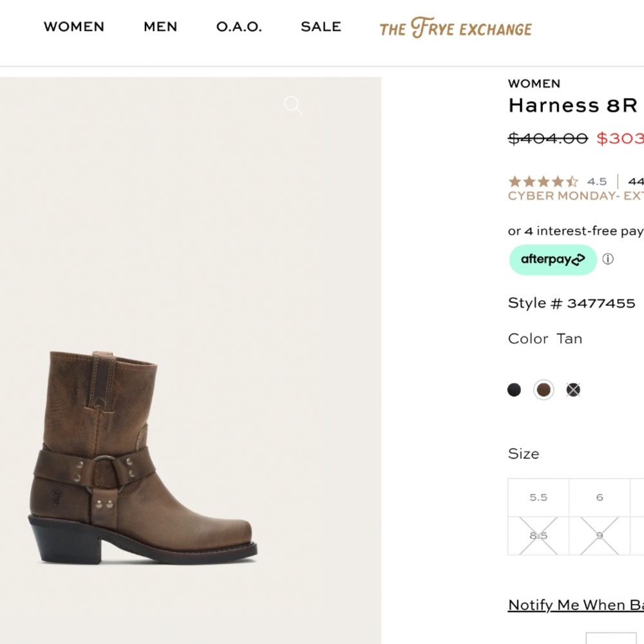Zoom product image with magnifier icon
Viewport: 644px width, 644px height.
(293, 105)
